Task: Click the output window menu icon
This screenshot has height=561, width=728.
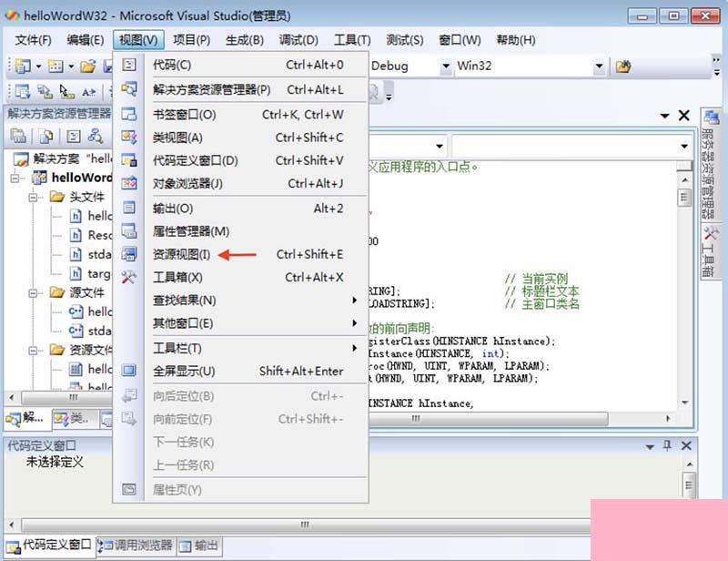Action: pos(129,208)
